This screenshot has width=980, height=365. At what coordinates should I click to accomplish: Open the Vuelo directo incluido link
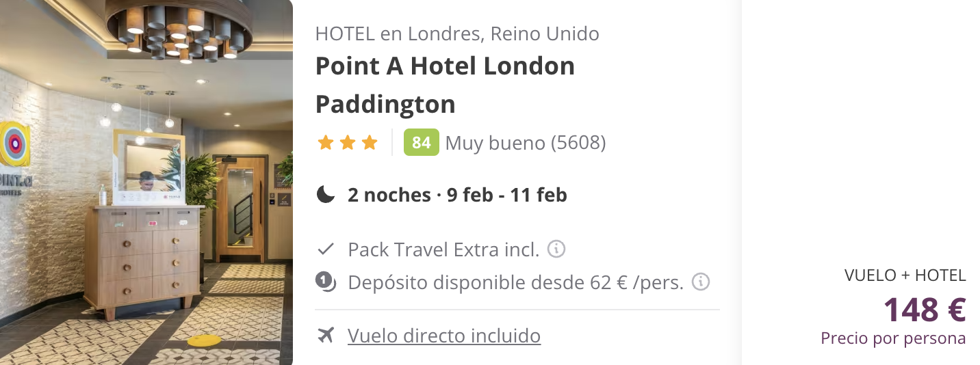coord(444,336)
